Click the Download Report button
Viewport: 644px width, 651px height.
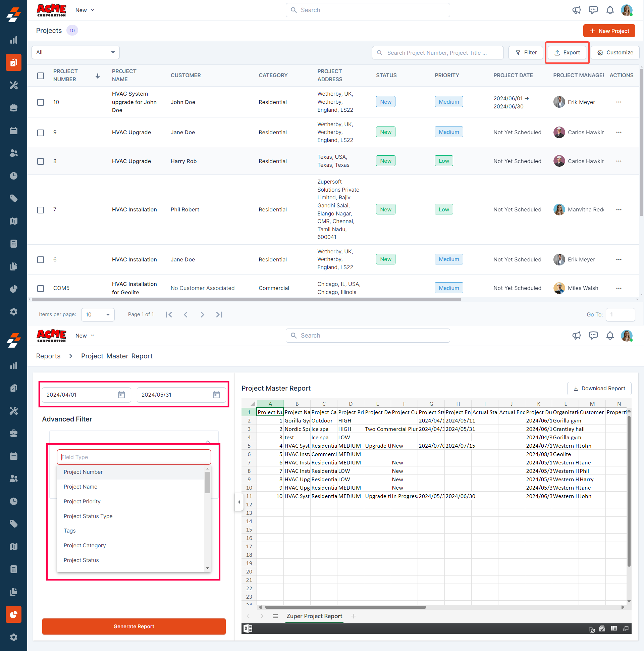click(599, 388)
